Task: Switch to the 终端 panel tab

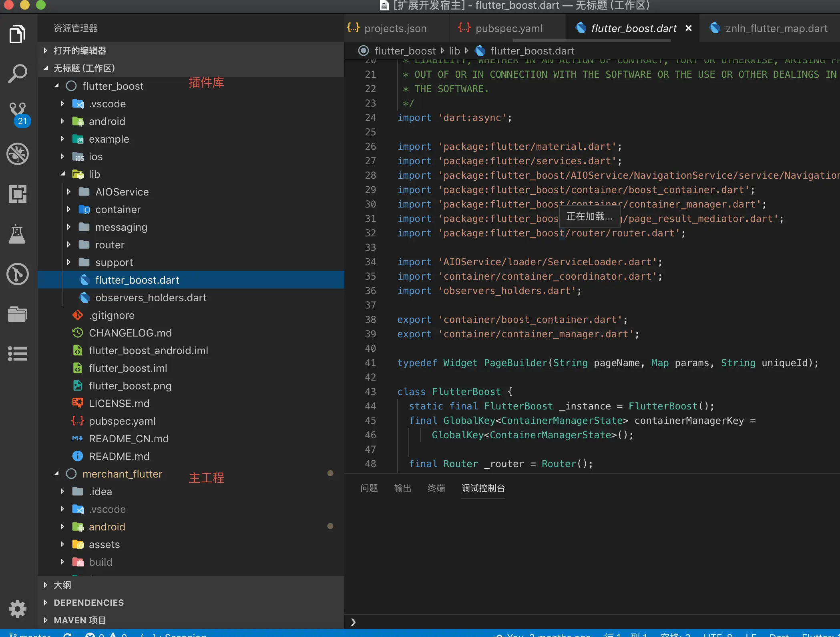Action: 436,488
